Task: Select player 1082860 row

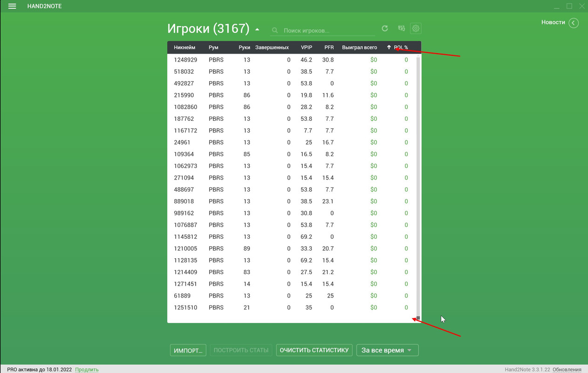Action: point(291,107)
